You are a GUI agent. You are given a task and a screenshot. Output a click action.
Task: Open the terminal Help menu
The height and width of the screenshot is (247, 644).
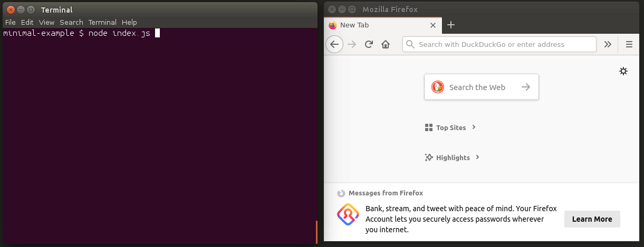[129, 22]
